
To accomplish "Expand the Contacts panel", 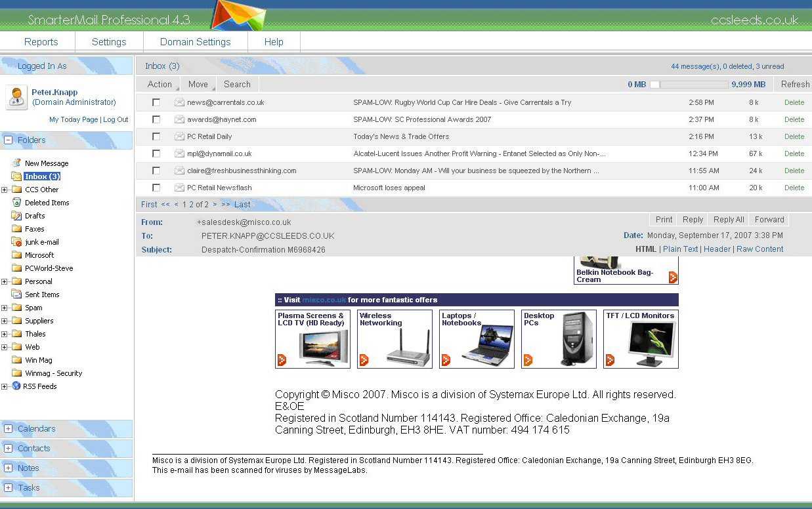I will [x=8, y=448].
